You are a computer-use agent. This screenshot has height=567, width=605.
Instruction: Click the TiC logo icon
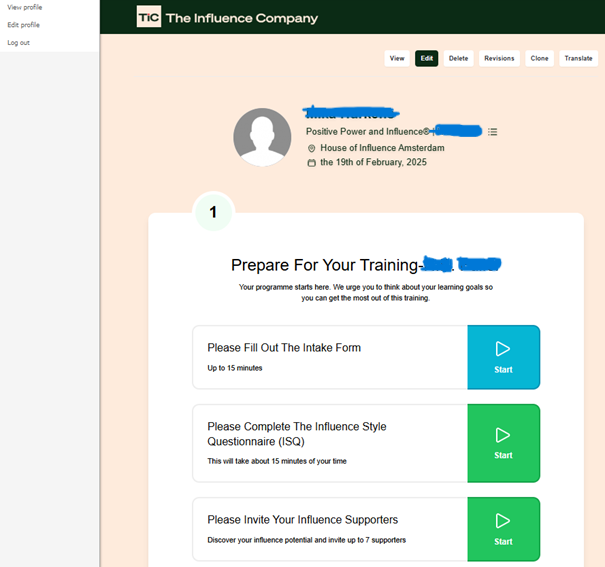148,17
